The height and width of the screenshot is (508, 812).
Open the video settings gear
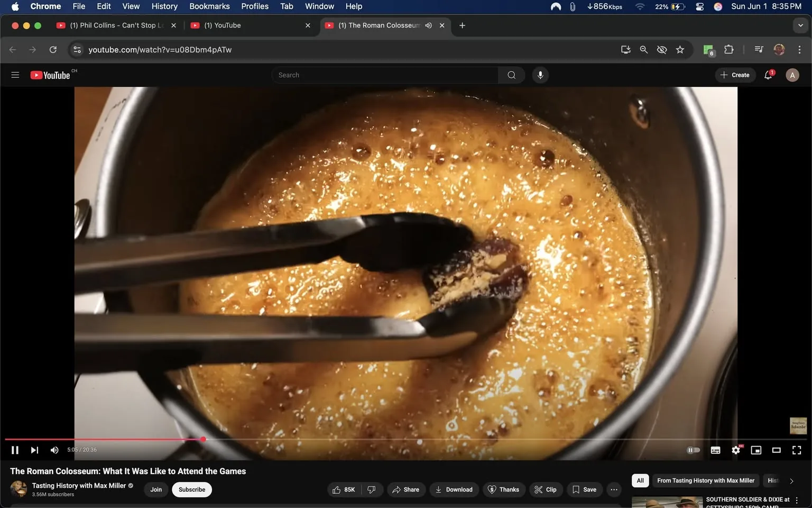point(735,450)
